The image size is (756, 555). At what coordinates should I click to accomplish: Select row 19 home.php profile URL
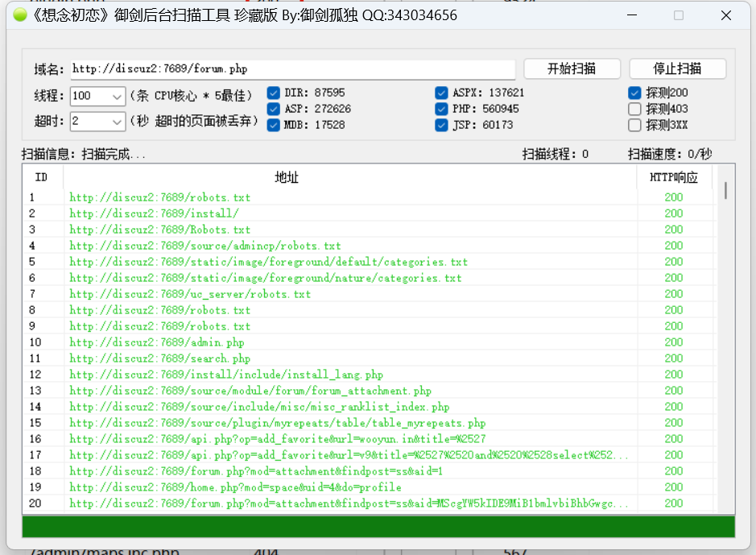[x=235, y=487]
